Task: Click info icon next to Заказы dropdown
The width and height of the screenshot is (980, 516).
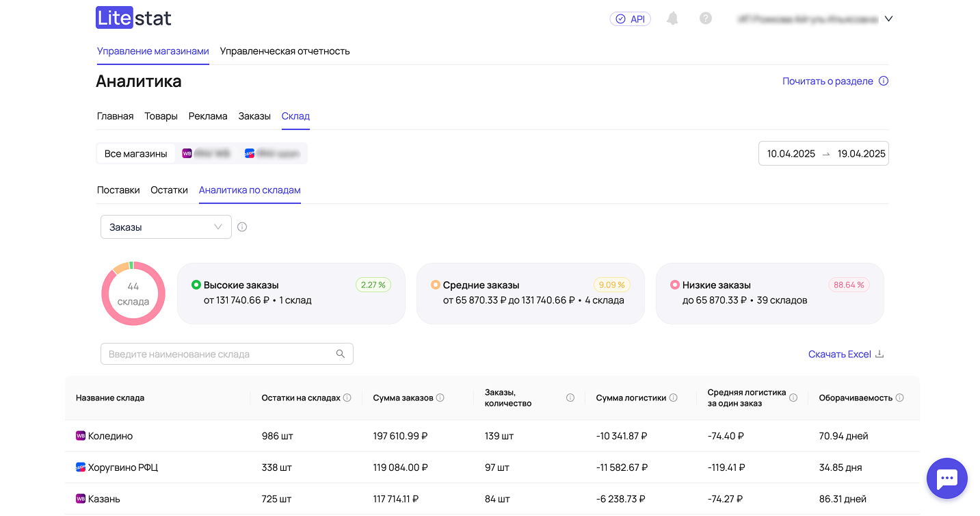Action: [242, 227]
